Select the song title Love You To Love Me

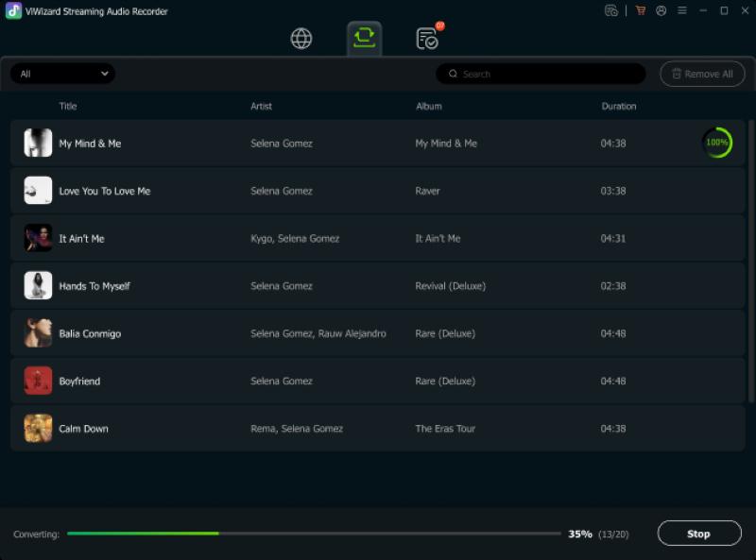coord(105,192)
